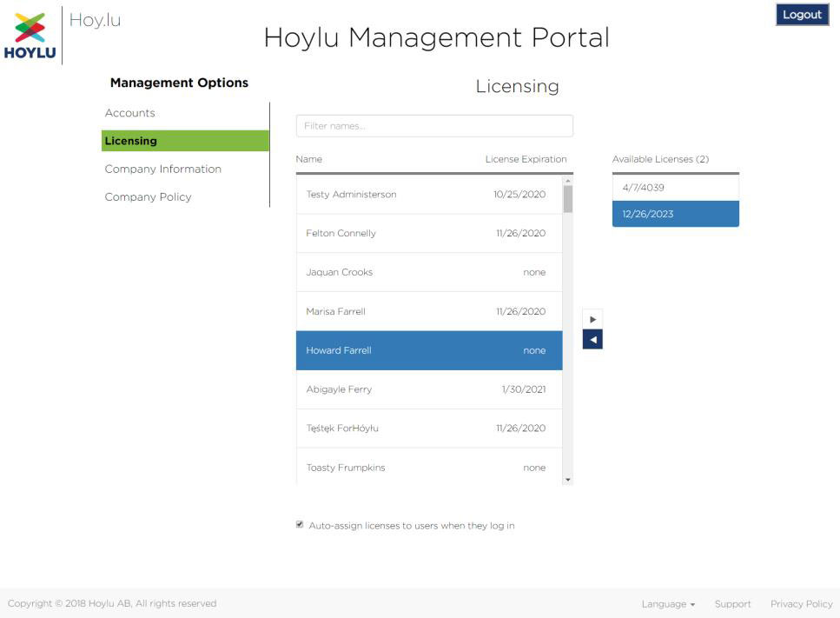This screenshot has width=840, height=618.
Task: Click the Available Licenses (2) heading
Action: click(660, 159)
